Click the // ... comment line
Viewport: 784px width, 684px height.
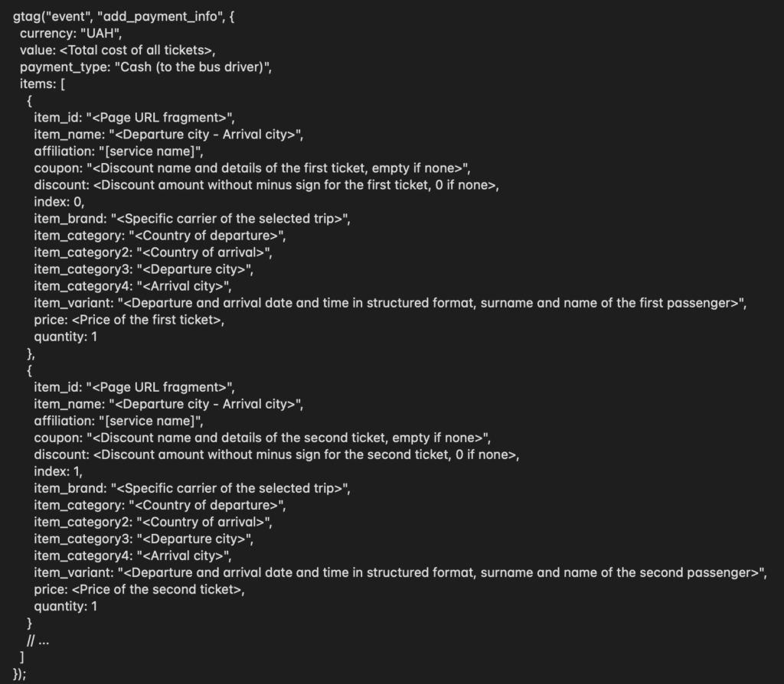tap(38, 640)
